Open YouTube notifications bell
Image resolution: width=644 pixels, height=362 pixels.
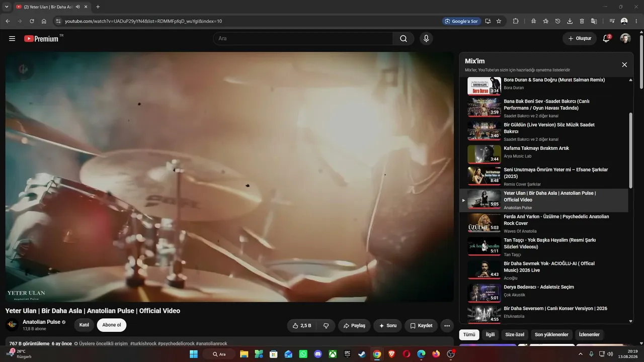click(606, 39)
